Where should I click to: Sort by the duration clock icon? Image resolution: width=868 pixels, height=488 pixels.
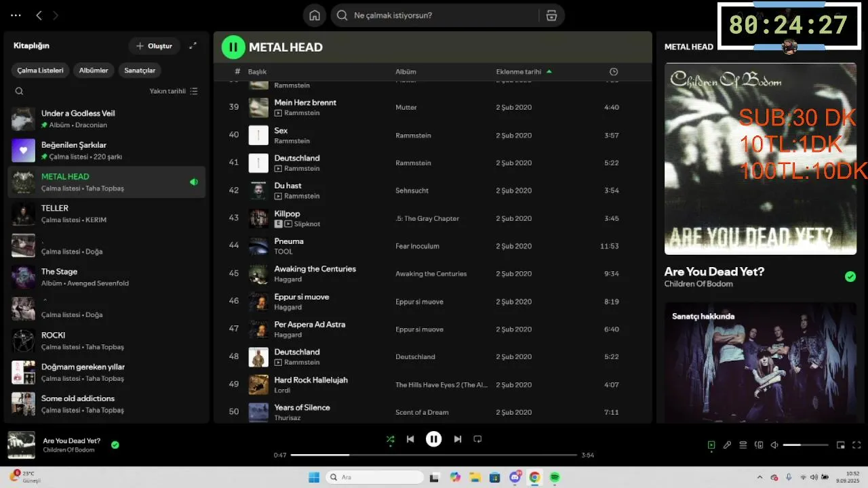614,72
